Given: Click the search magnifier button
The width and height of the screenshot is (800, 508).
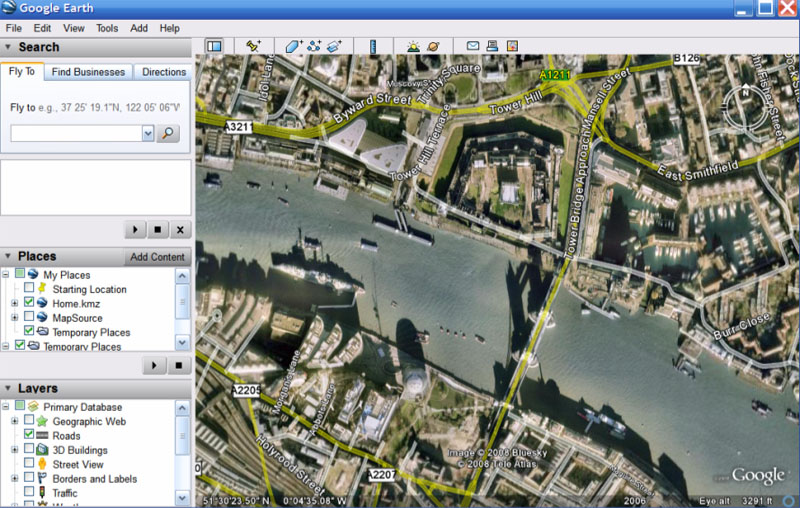Looking at the screenshot, I should pos(167,134).
